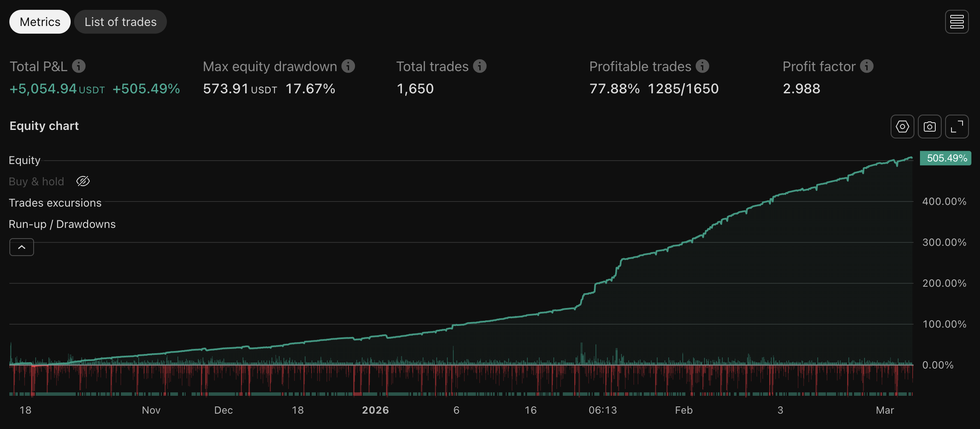The image size is (980, 429).
Task: Click the +505.49% total P&L percentage
Action: click(x=146, y=89)
